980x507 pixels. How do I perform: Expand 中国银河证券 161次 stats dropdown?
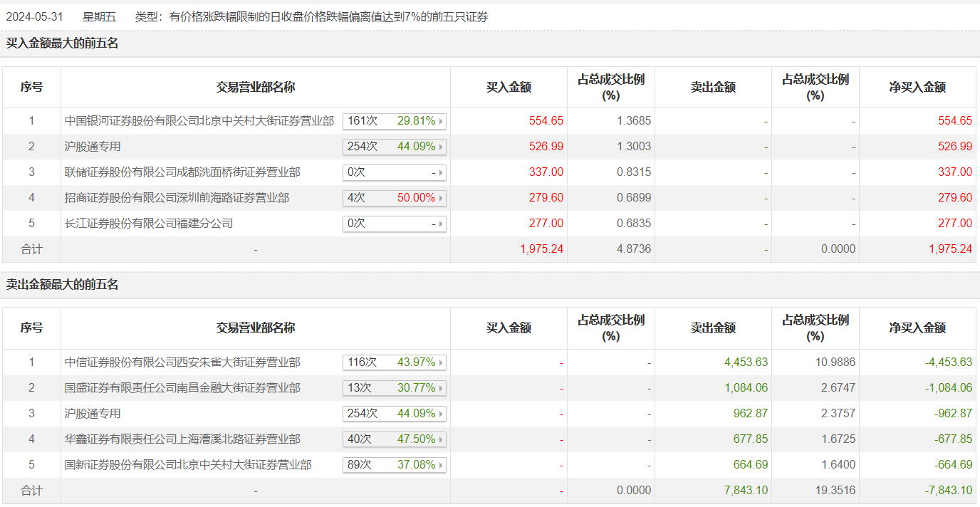pyautogui.click(x=395, y=121)
